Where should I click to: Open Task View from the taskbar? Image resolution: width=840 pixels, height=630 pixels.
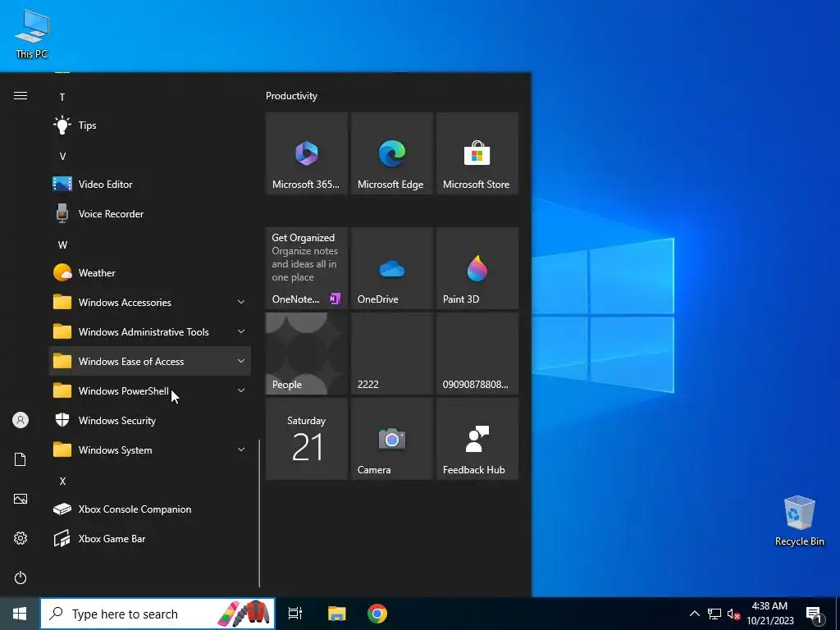295,614
